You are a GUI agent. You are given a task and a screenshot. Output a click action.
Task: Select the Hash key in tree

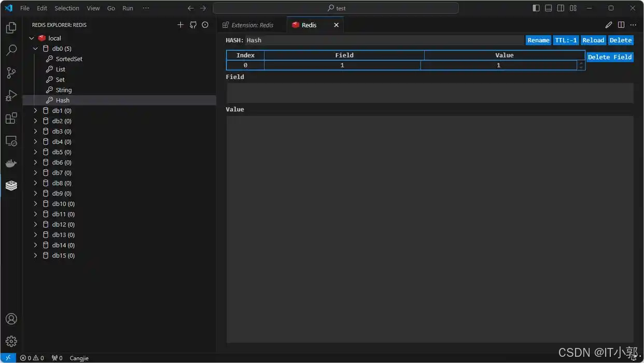(x=63, y=100)
